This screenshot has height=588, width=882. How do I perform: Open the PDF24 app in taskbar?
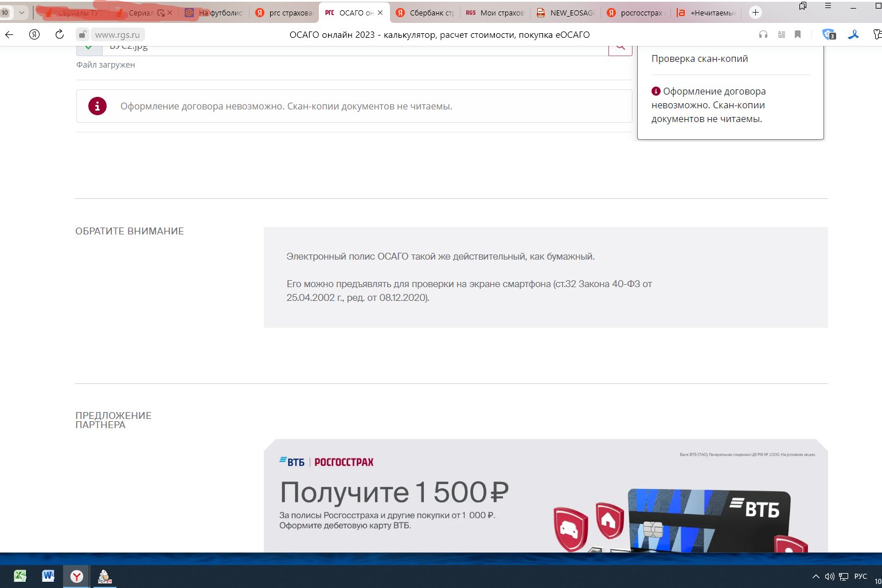click(104, 576)
